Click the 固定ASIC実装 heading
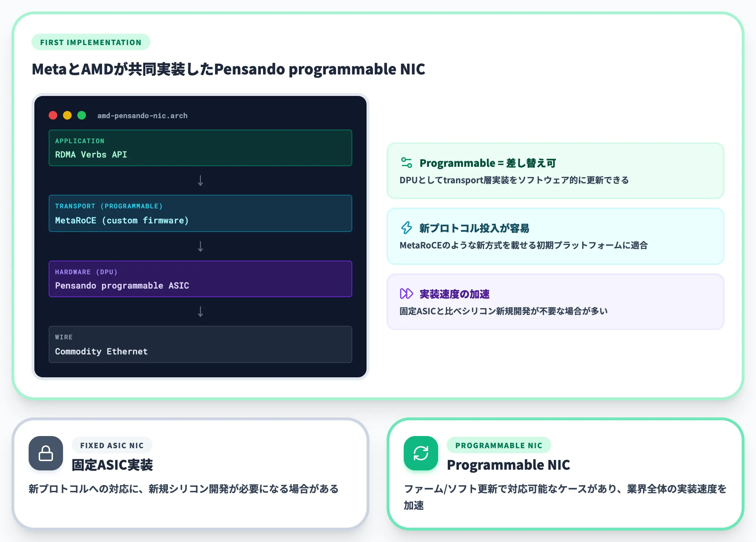The width and height of the screenshot is (756, 542). click(x=112, y=465)
